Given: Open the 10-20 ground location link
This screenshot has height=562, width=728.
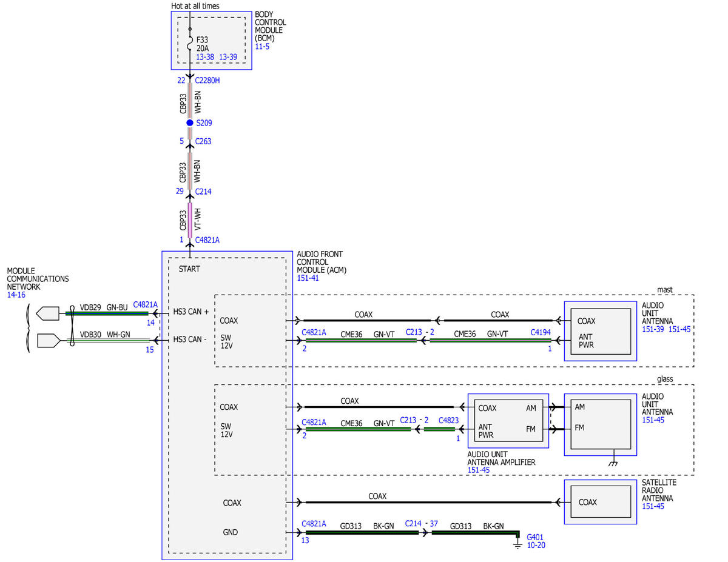Looking at the screenshot, I should point(536,545).
